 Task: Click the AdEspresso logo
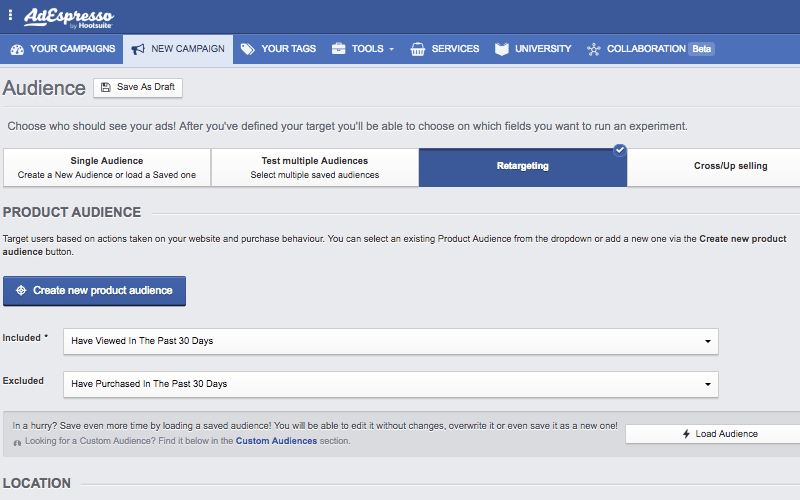click(x=68, y=17)
